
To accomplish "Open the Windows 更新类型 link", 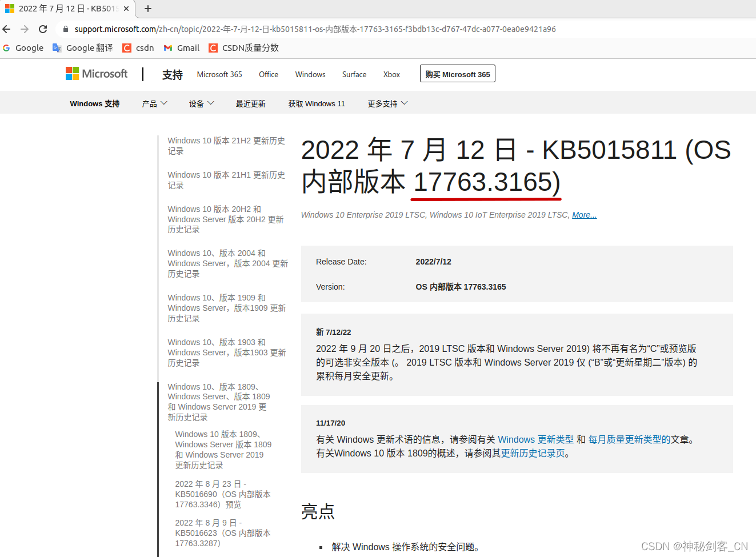I will pyautogui.click(x=535, y=439).
